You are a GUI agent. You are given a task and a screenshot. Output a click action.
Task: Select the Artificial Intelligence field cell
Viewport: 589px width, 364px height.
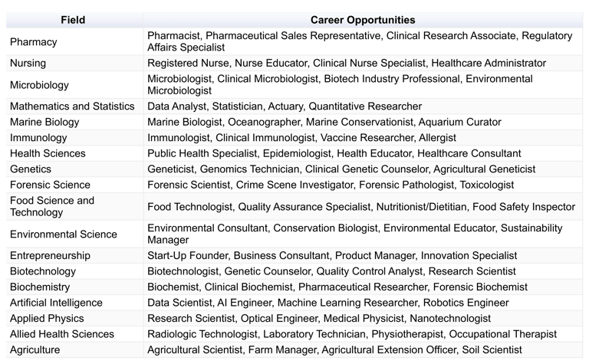point(56,303)
